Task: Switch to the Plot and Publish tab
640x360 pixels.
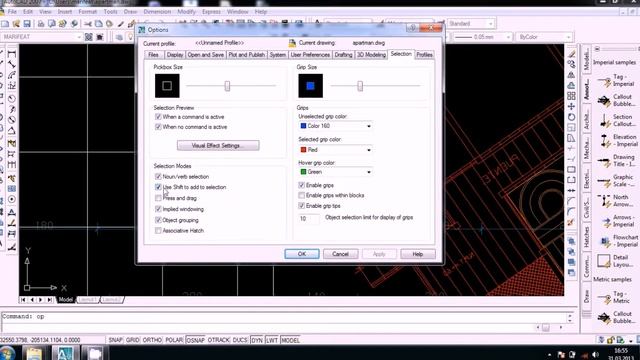Action: [247, 55]
